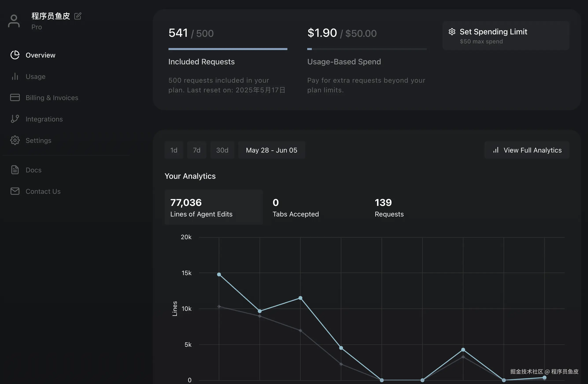This screenshot has width=588, height=384.
Task: Click View Full Analytics button
Action: pyautogui.click(x=527, y=150)
